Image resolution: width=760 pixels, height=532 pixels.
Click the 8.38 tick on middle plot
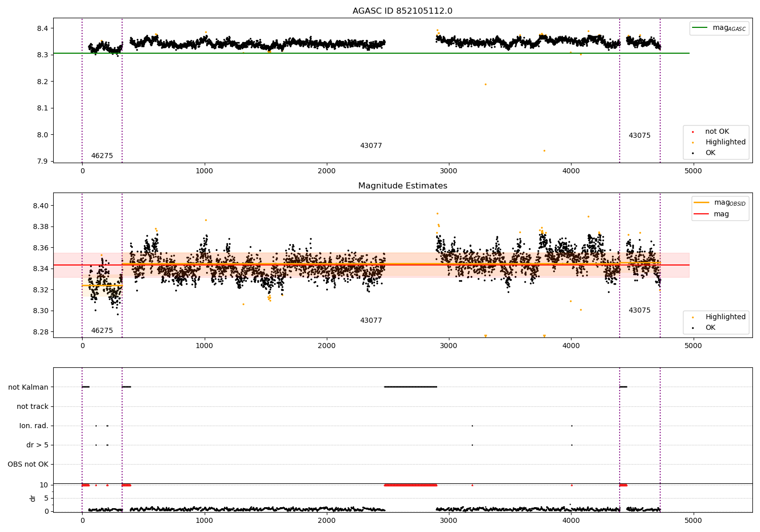41,227
